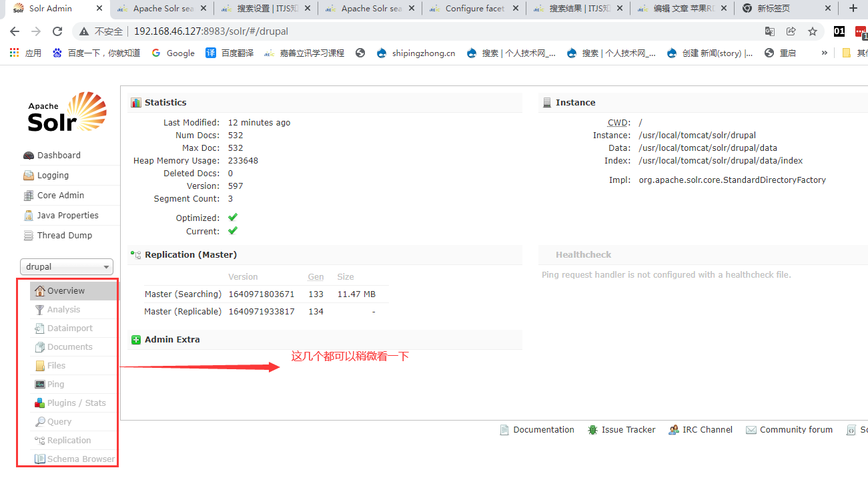
Task: Open the Logging icon in sidebar
Action: pyautogui.click(x=29, y=176)
